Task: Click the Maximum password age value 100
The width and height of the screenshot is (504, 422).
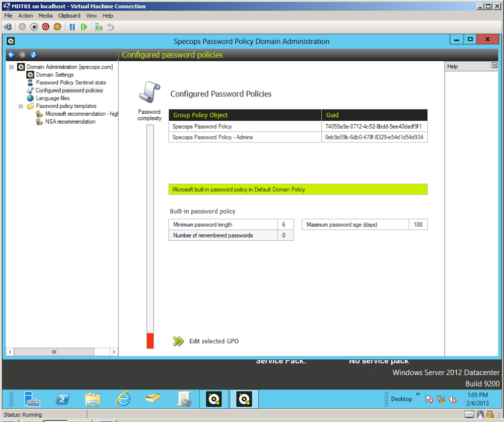Action: click(x=418, y=225)
